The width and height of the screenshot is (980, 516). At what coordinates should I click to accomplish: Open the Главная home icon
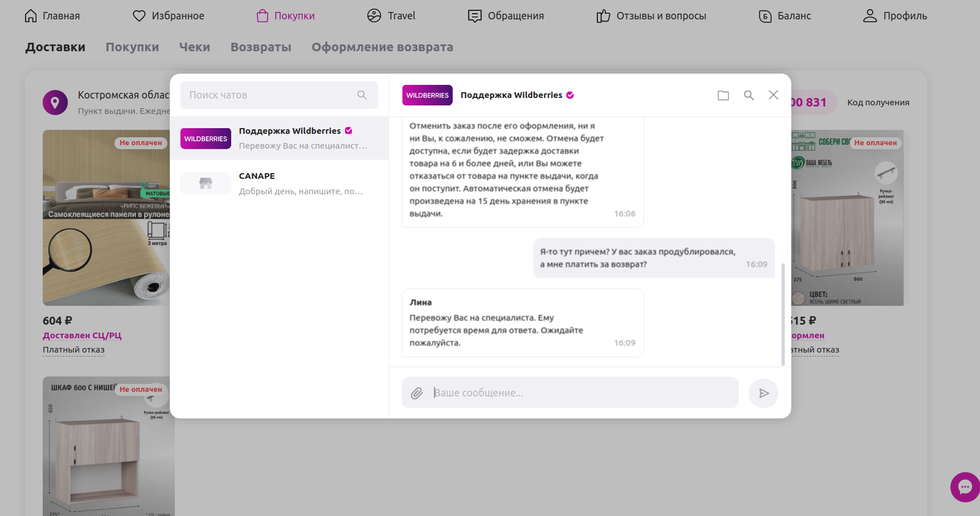[31, 16]
